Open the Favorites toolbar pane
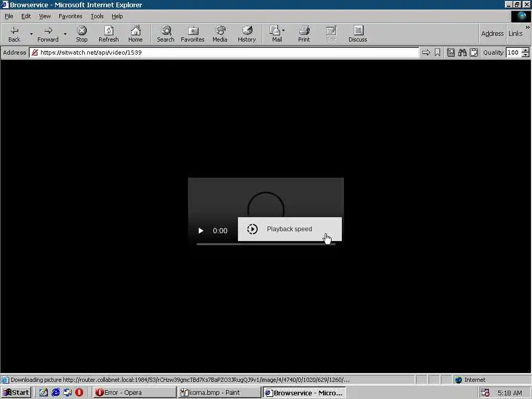The height and width of the screenshot is (399, 532). click(192, 34)
